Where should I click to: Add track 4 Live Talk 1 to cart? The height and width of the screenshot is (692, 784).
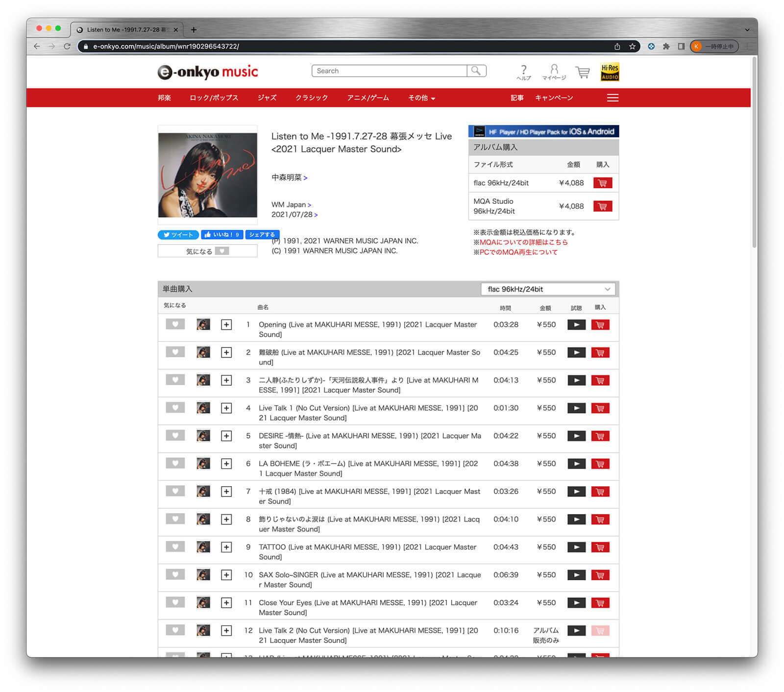600,408
